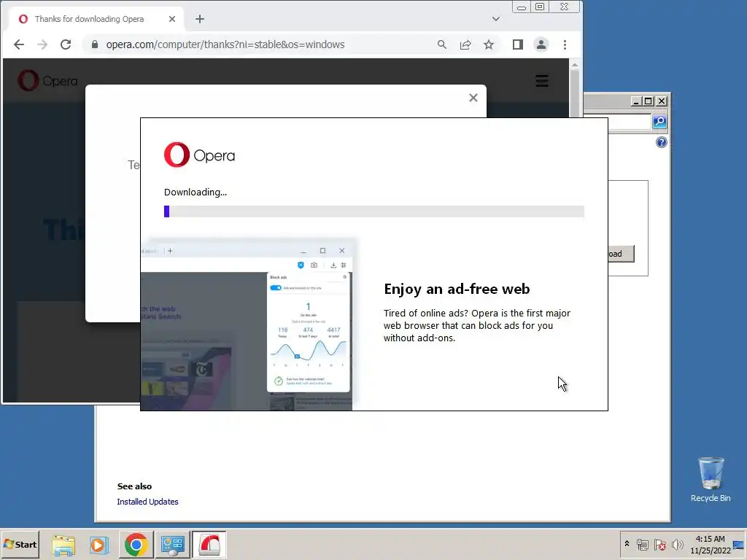Click the search button in Control Panel window
This screenshot has width=747, height=560.
[x=659, y=122]
